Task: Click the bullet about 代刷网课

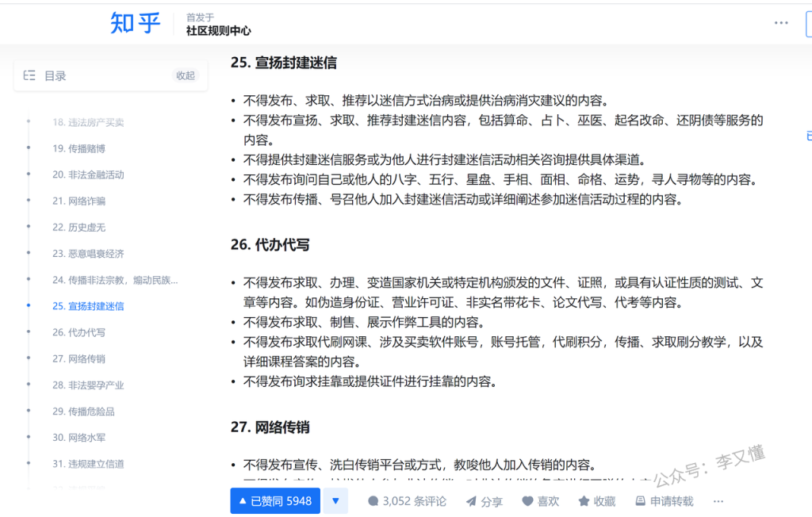Action: tap(504, 352)
